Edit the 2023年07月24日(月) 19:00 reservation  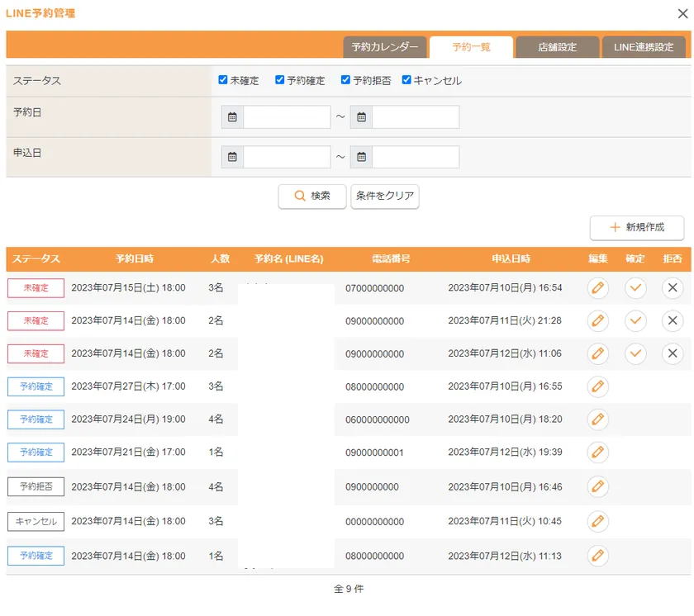click(x=597, y=419)
